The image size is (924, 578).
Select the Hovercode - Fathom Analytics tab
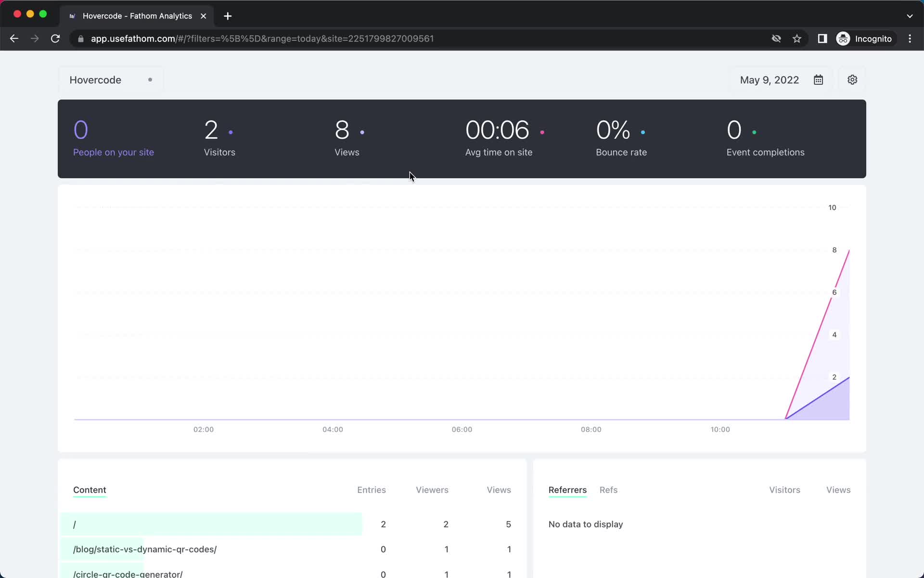point(137,16)
